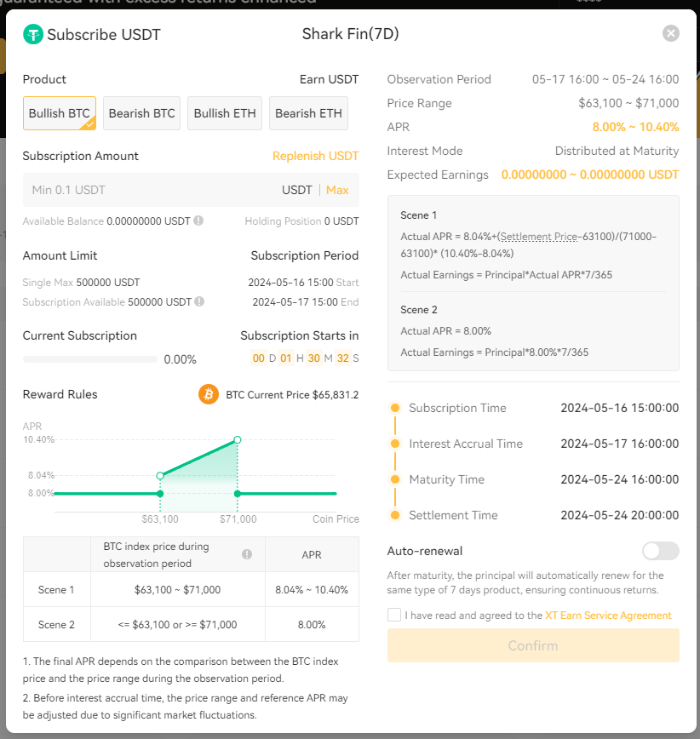Viewport: 700px width, 739px height.
Task: Click the orange Bitcoin price icon
Action: (x=209, y=394)
